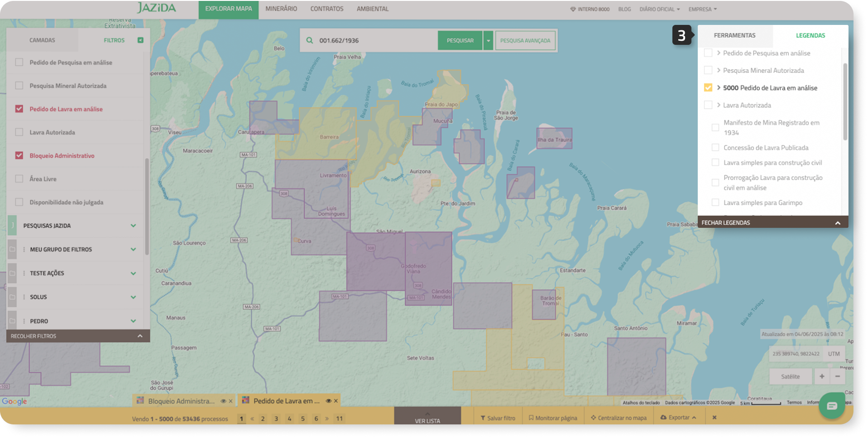The image size is (868, 438).
Task: Expand Pesquisas Jazida filter group
Action: click(x=133, y=226)
